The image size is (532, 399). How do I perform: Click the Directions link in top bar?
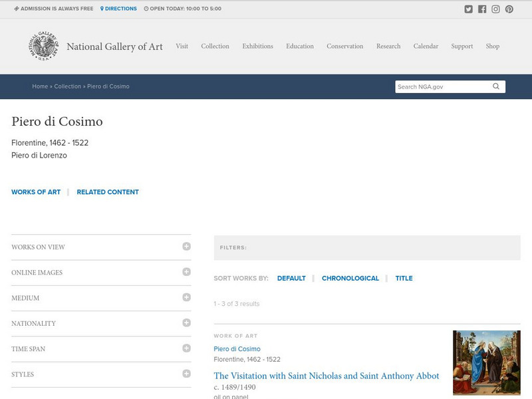(120, 9)
